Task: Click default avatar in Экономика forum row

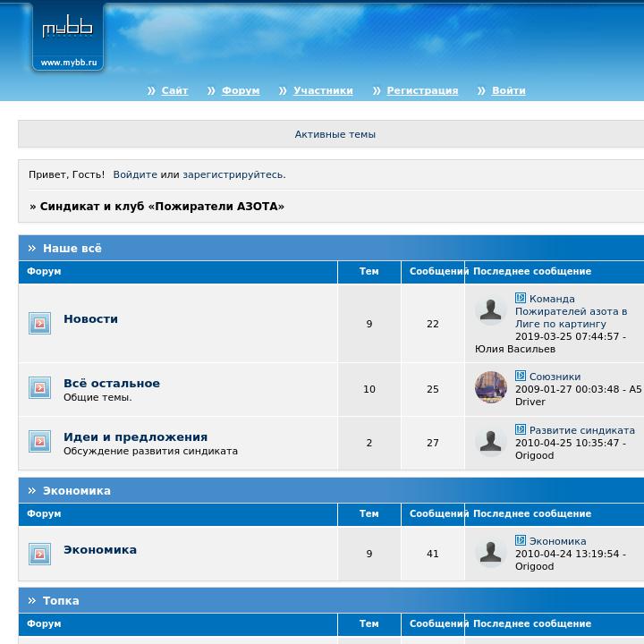Action: (x=491, y=552)
